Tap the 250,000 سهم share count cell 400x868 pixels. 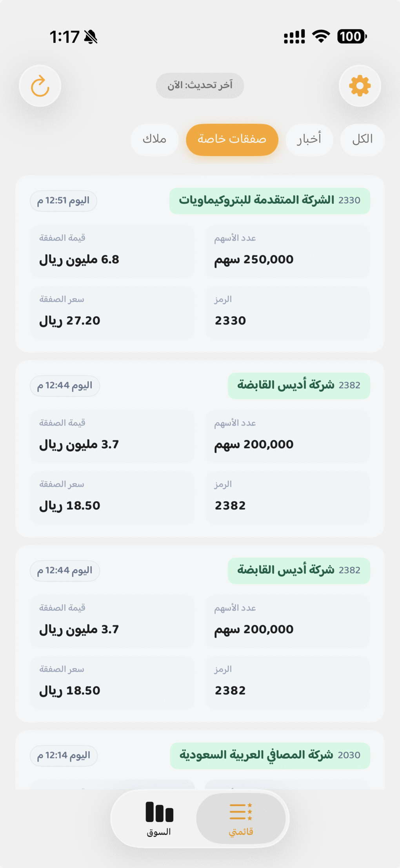[x=287, y=252]
